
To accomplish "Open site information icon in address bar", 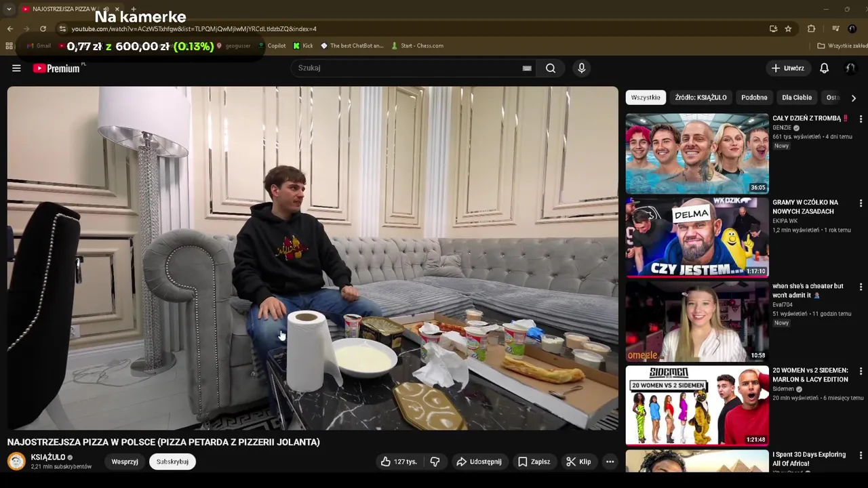I will coord(62,28).
